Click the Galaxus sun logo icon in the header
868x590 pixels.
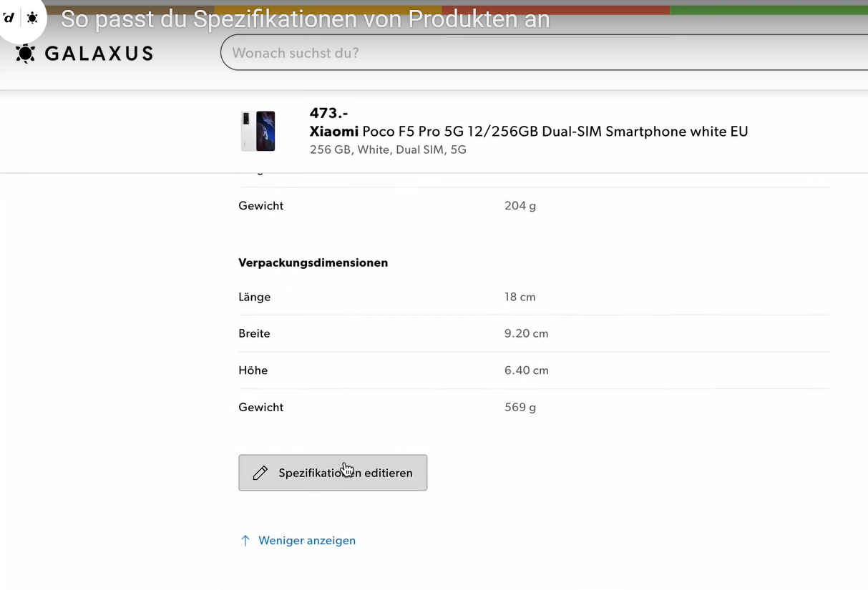(x=25, y=54)
